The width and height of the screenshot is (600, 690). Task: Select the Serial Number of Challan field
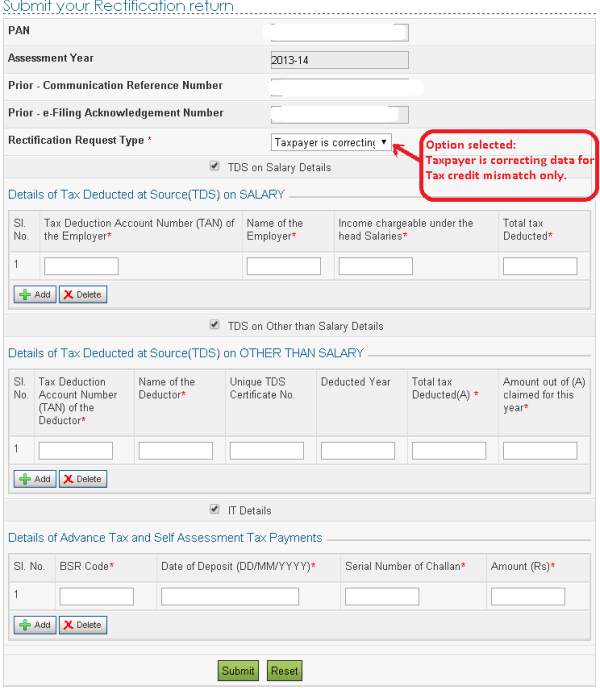tap(382, 597)
